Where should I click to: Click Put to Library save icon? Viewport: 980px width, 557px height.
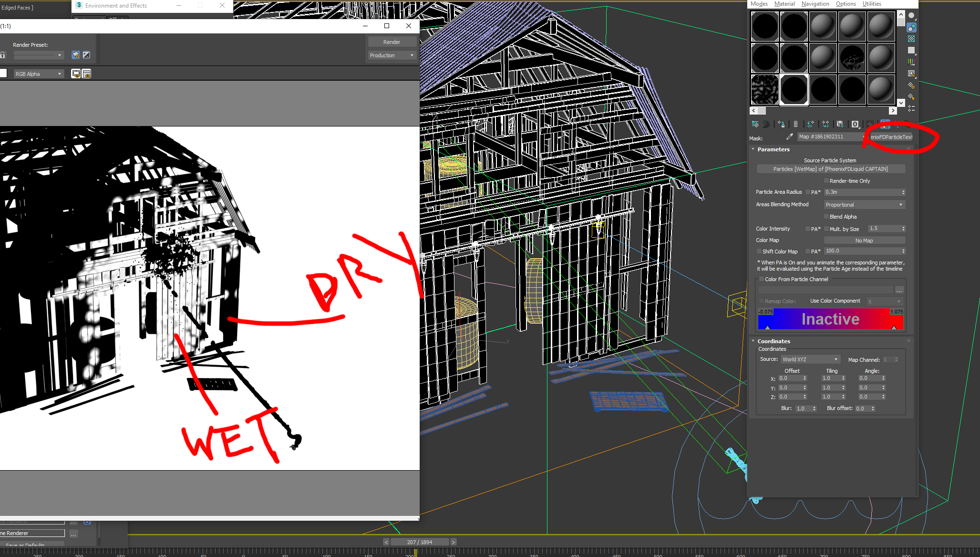click(840, 124)
